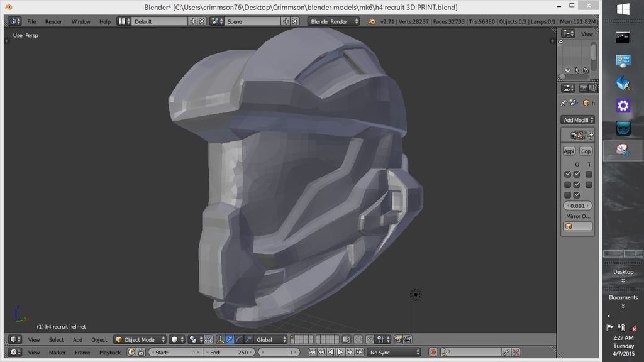Open the Window menu

tap(80, 21)
